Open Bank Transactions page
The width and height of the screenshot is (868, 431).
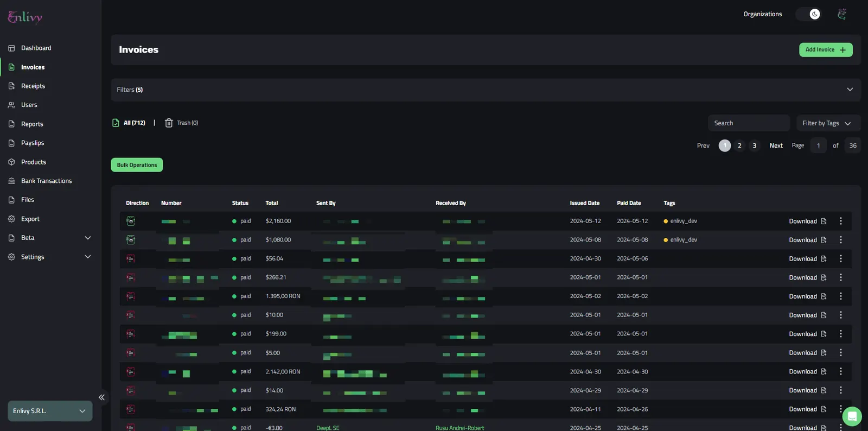(46, 181)
